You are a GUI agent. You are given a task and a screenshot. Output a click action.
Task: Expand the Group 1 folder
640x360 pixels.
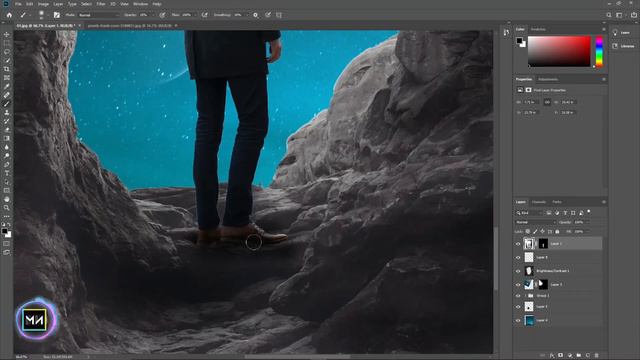[x=525, y=296]
